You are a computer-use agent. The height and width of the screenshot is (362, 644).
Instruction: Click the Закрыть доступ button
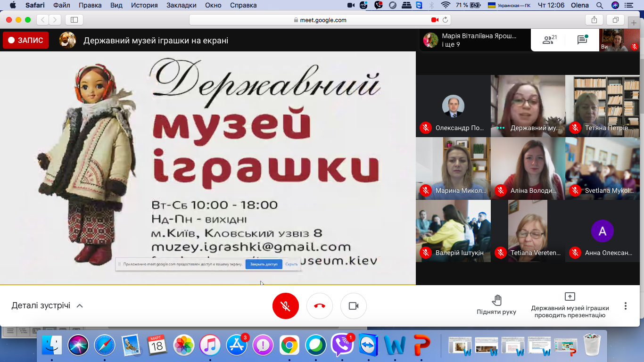[x=264, y=264]
